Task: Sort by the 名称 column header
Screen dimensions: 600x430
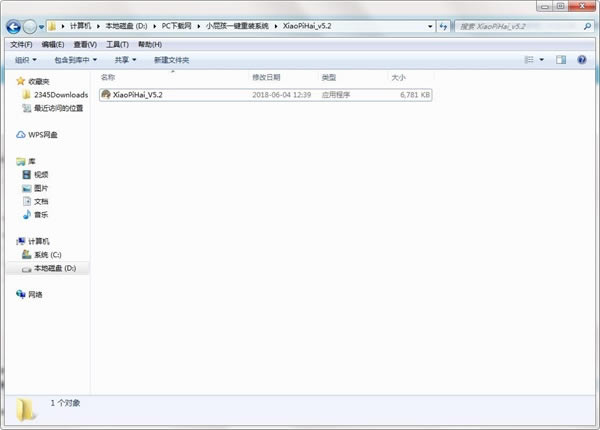Action: tap(108, 78)
